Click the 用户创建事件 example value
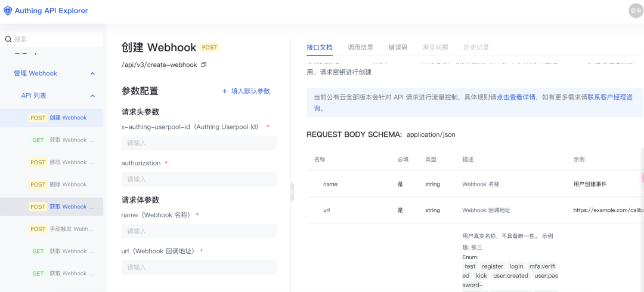The width and height of the screenshot is (644, 292). click(590, 185)
